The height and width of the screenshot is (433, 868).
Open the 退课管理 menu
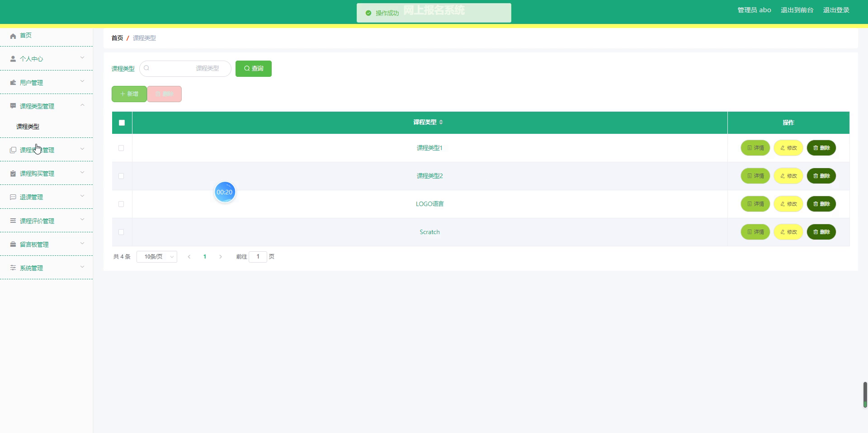[x=46, y=197]
